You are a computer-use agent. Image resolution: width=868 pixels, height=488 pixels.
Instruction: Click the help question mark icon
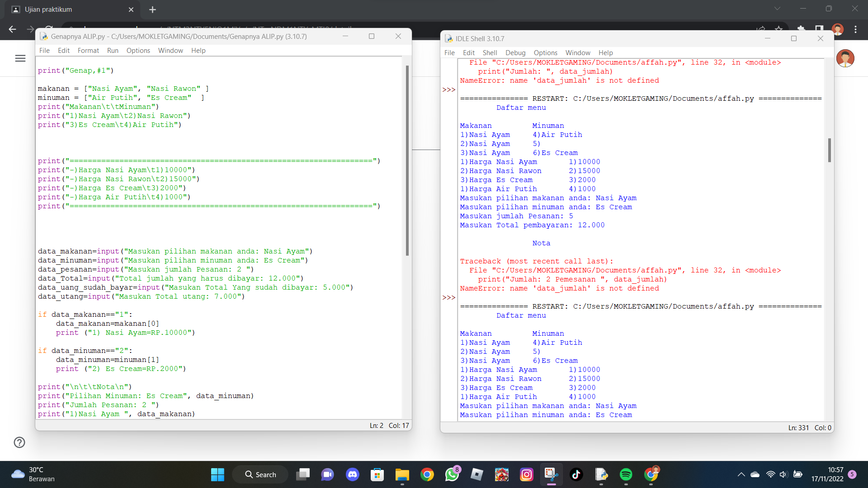19,442
